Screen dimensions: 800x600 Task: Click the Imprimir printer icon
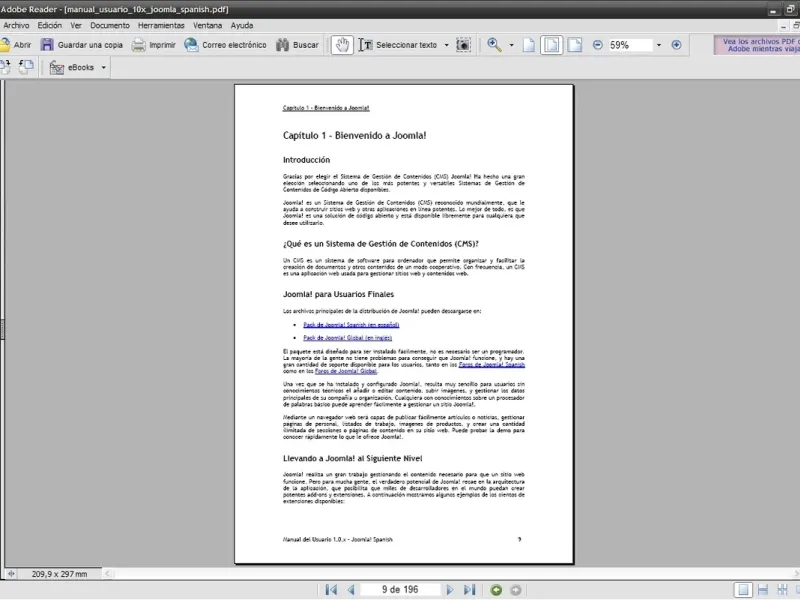coord(138,45)
